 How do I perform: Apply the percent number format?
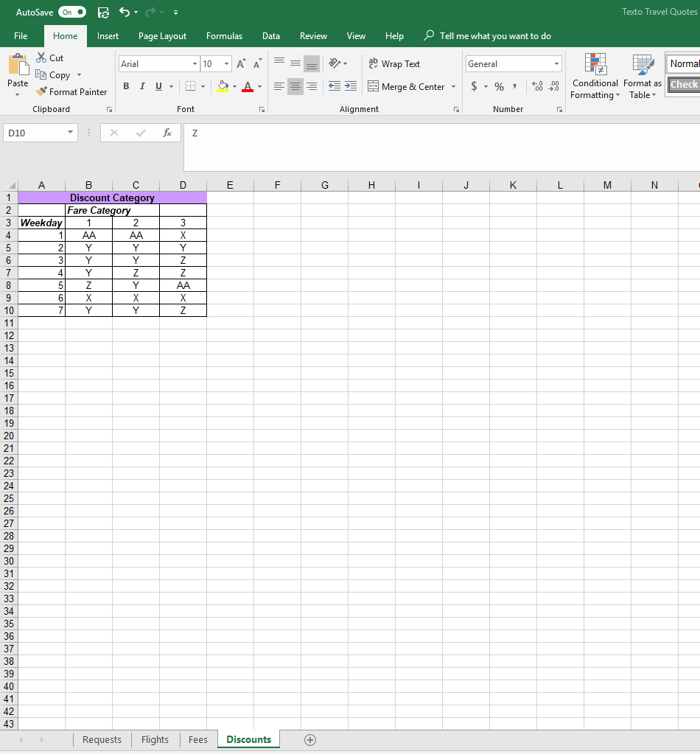pos(498,86)
